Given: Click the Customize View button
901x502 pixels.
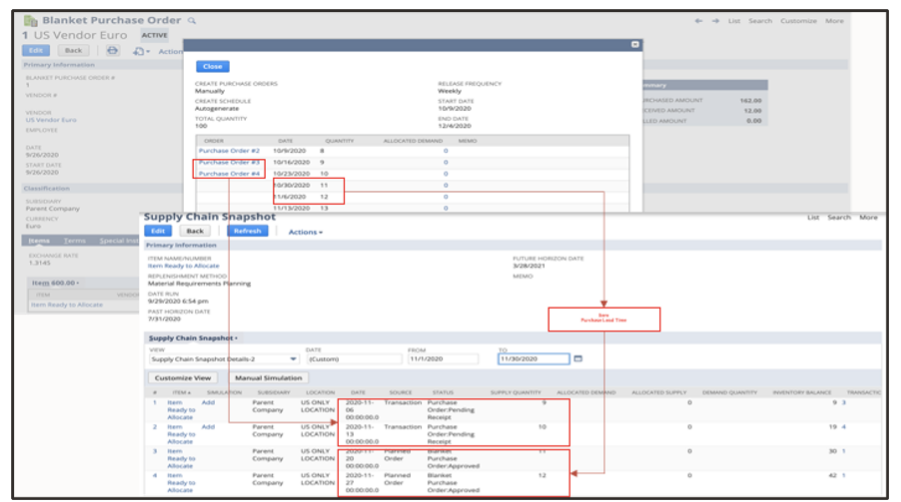Looking at the screenshot, I should click(x=182, y=378).
